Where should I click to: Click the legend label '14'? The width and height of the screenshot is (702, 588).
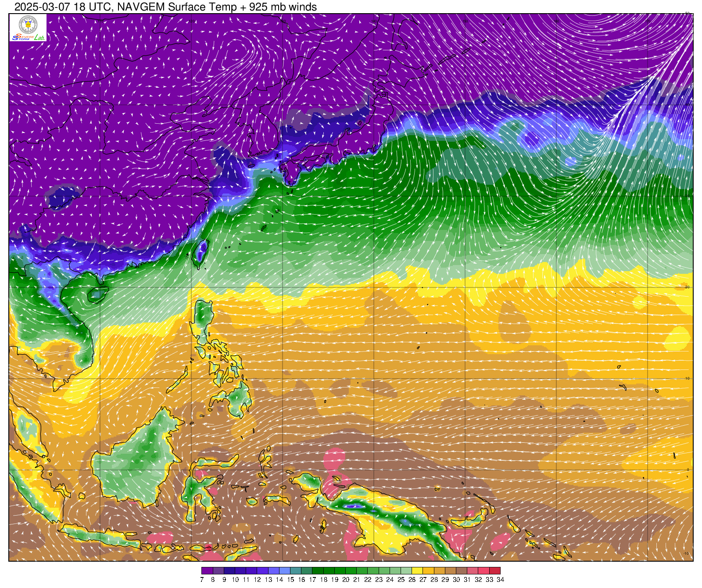coord(279,580)
